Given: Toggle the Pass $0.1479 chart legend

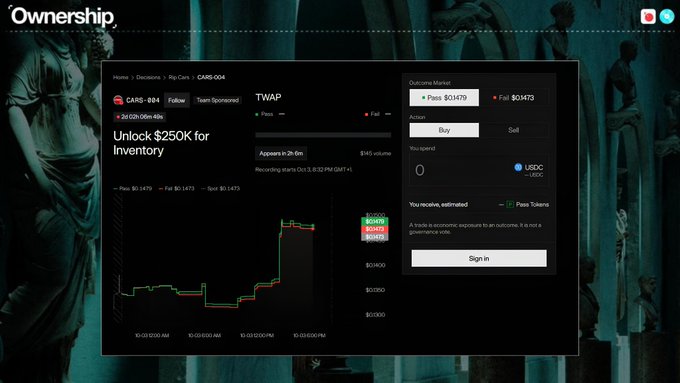Looking at the screenshot, I should click(133, 188).
